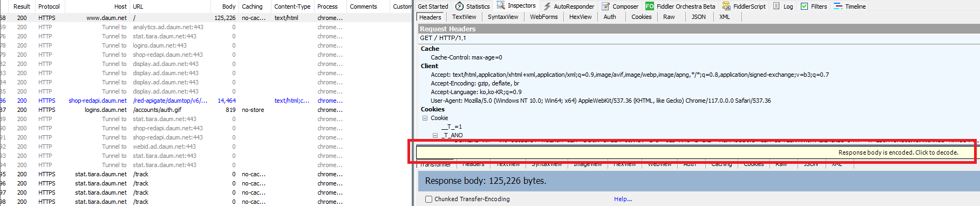This screenshot has width=980, height=206.
Task: Sort sessions by Result column header
Action: [22, 6]
